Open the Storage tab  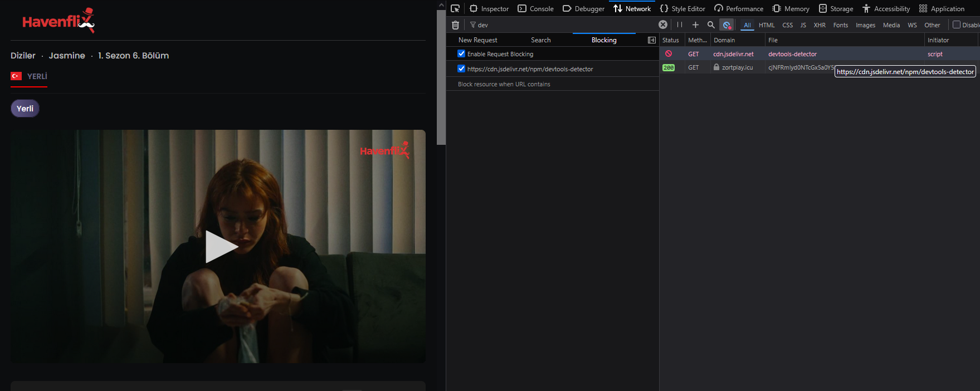coord(836,8)
